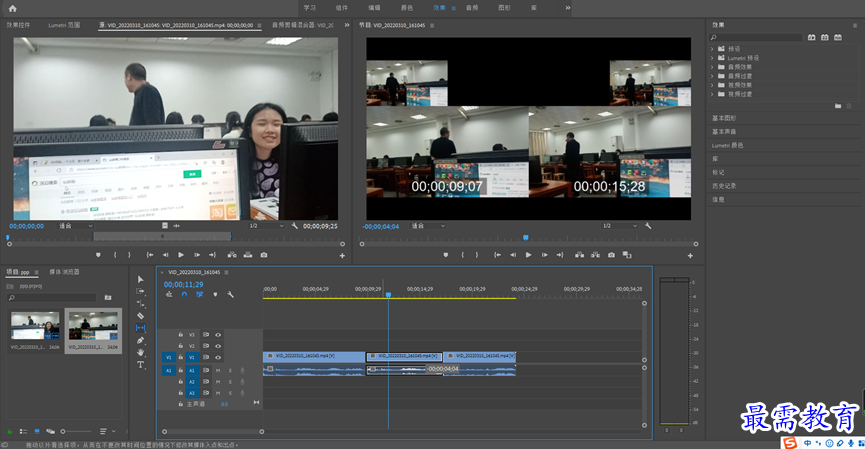865x449 pixels.
Task: Export frame with Source monitor camera
Action: [264, 255]
